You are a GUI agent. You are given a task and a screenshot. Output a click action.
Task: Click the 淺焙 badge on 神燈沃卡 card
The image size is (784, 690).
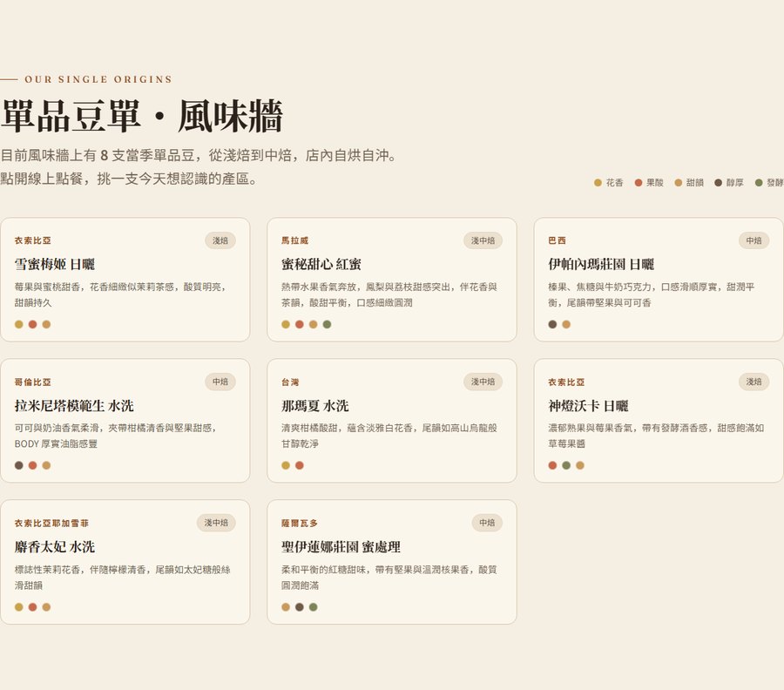click(754, 382)
